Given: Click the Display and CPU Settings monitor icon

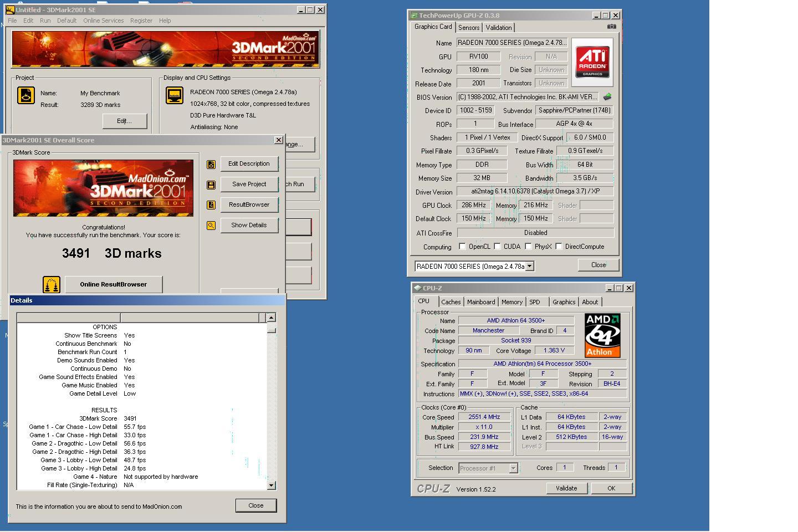Looking at the screenshot, I should [x=175, y=95].
